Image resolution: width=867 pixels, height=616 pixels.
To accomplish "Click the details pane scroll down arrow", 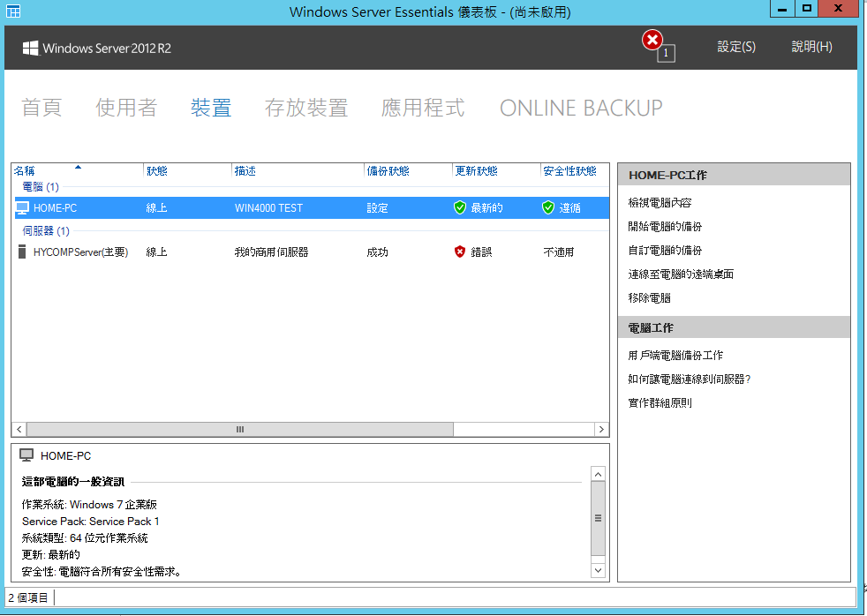I will tap(598, 570).
